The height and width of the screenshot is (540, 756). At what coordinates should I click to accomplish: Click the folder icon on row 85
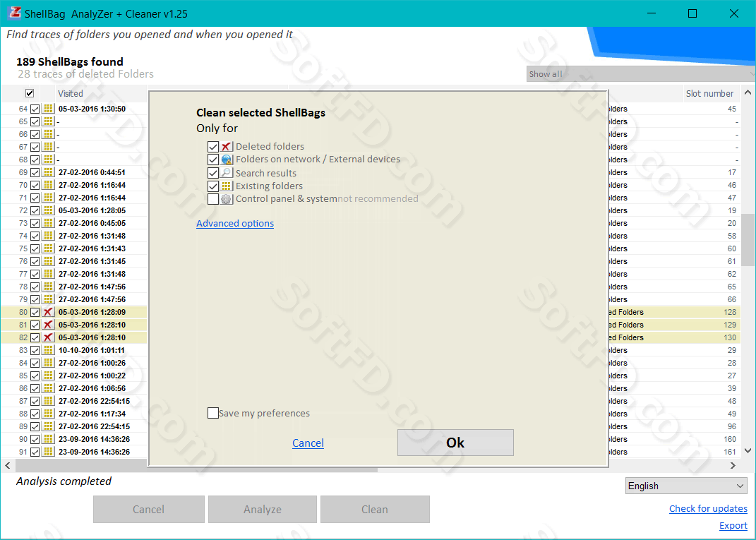(48, 376)
